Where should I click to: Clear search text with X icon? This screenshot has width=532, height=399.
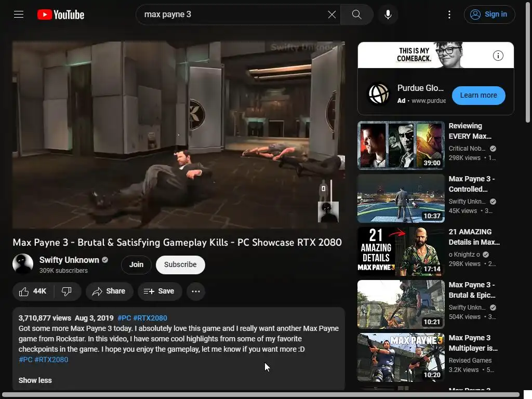[x=332, y=14]
